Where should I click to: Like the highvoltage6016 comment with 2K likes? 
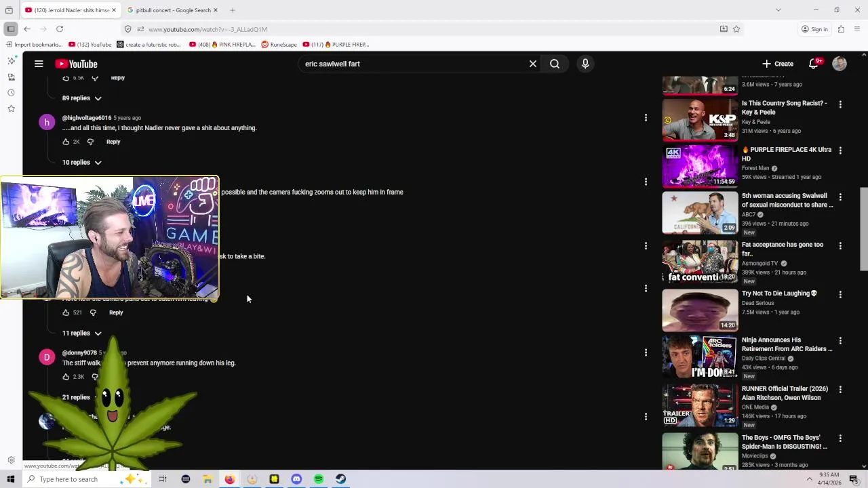pyautogui.click(x=66, y=142)
